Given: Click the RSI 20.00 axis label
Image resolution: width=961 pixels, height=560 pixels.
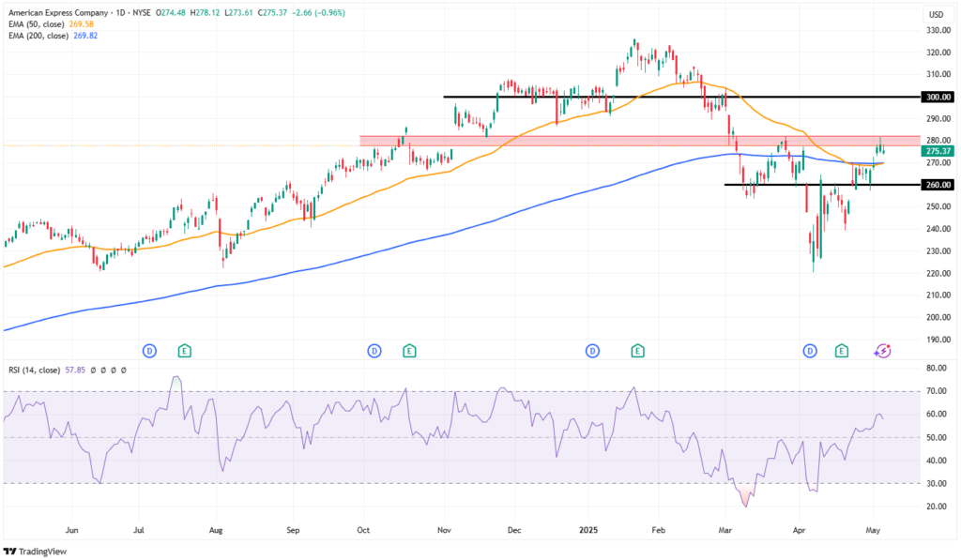Looking at the screenshot, I should click(937, 507).
